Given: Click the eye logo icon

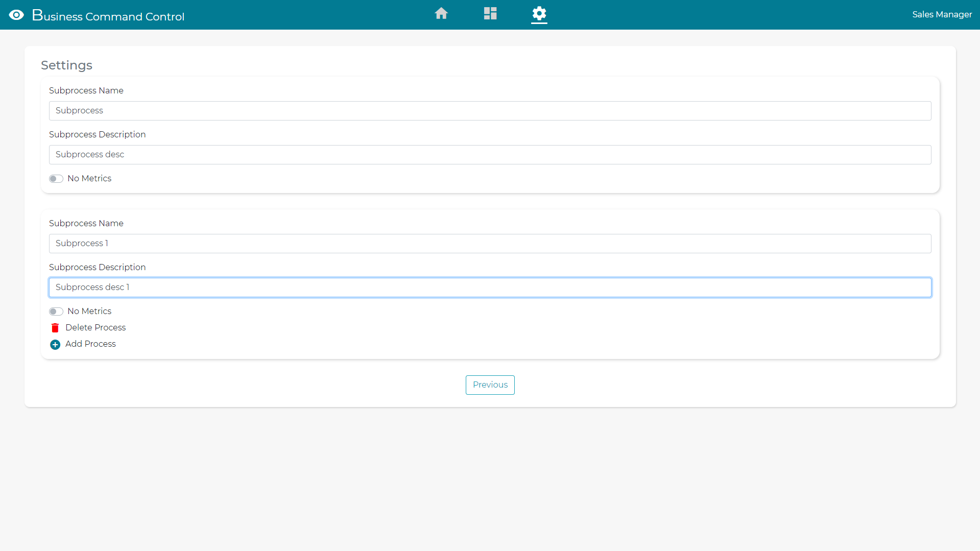Looking at the screenshot, I should [x=16, y=15].
